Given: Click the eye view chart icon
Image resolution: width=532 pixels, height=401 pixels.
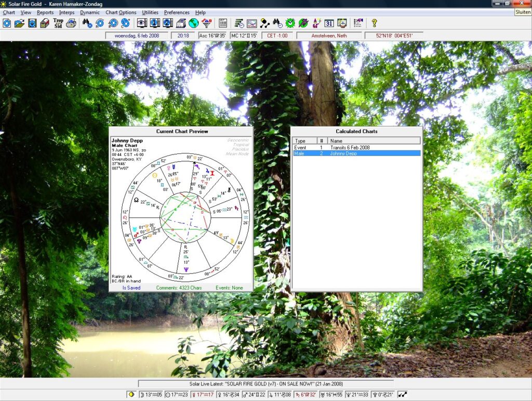Looking at the screenshot, I should (x=142, y=23).
